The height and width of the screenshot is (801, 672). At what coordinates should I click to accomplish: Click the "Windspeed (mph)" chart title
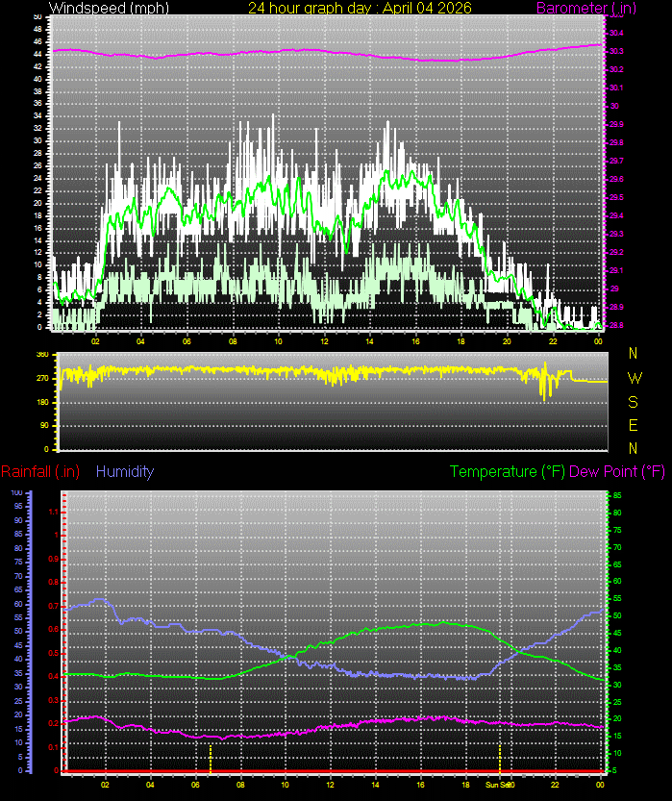click(109, 8)
